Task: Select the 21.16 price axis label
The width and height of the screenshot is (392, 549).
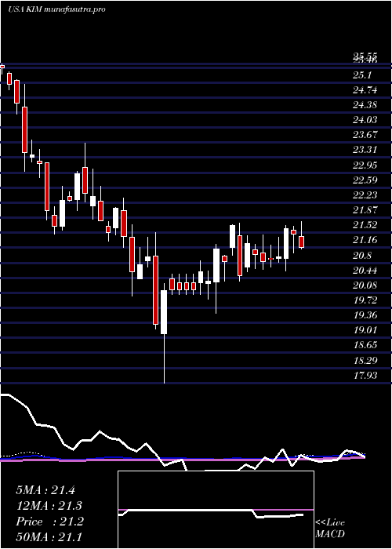Action: point(365,240)
